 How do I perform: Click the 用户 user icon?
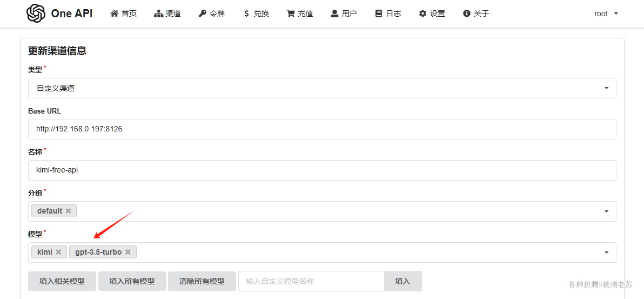tap(335, 14)
